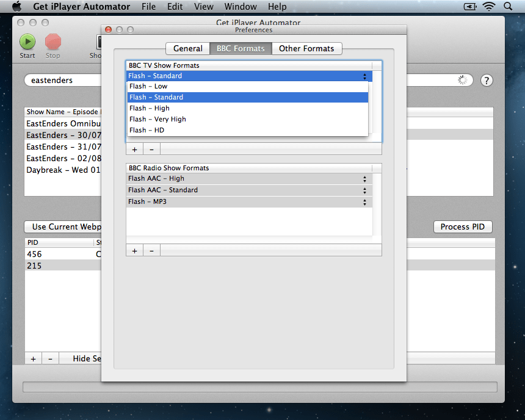Switch to the General tab

(x=188, y=49)
